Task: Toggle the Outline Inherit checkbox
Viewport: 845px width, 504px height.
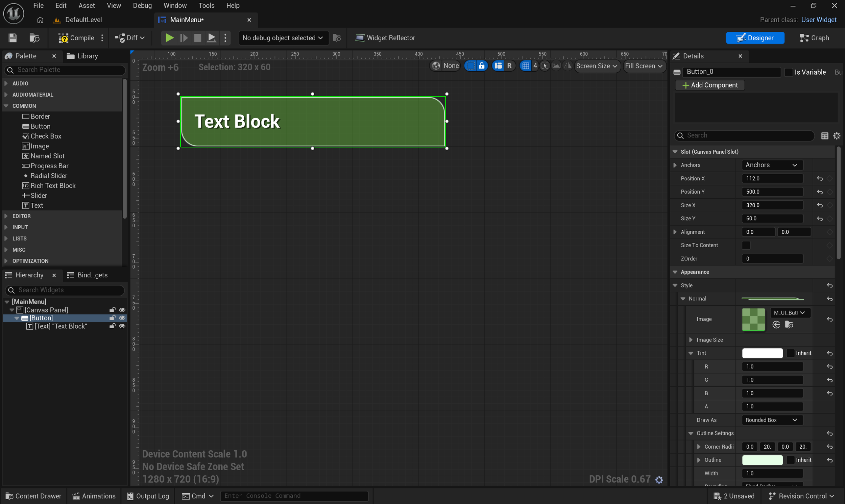Action: 791,460
